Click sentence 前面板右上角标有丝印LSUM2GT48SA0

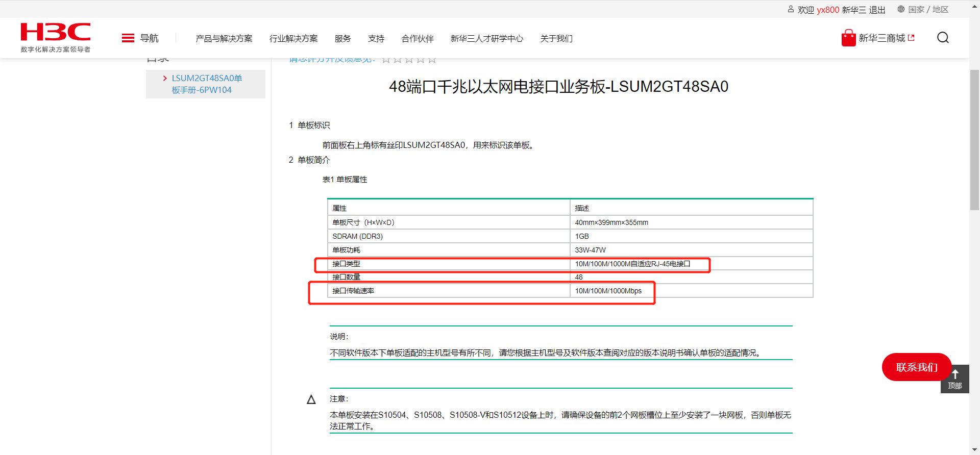click(394, 145)
